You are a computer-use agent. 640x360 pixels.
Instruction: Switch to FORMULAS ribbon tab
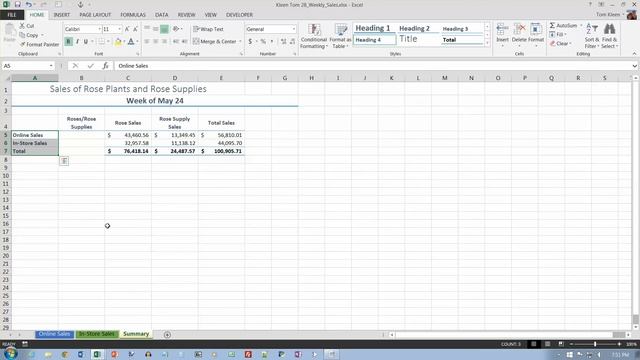pyautogui.click(x=133, y=15)
